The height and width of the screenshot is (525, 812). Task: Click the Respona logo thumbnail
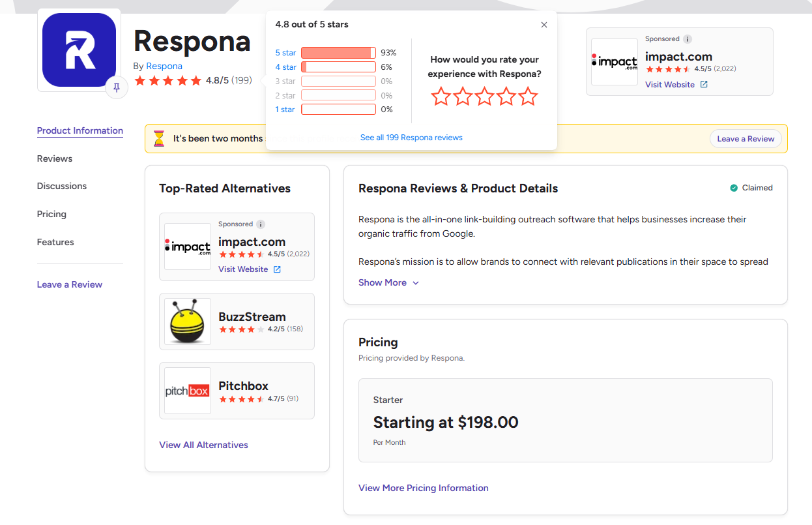tap(79, 50)
